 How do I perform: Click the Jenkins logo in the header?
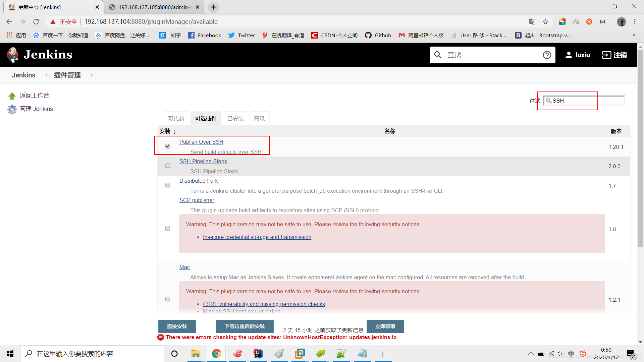40,55
